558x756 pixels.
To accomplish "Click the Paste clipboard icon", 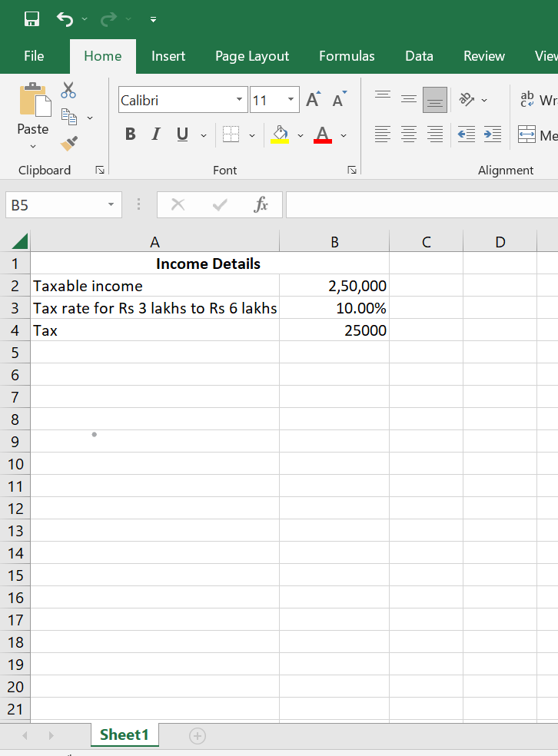I will [x=35, y=100].
